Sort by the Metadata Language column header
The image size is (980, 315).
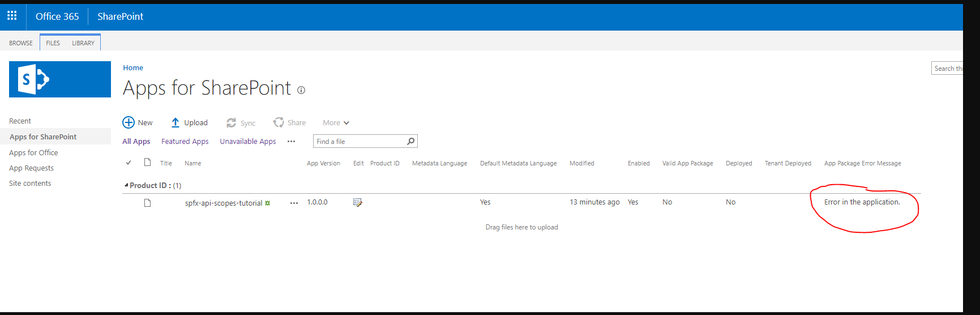[439, 163]
